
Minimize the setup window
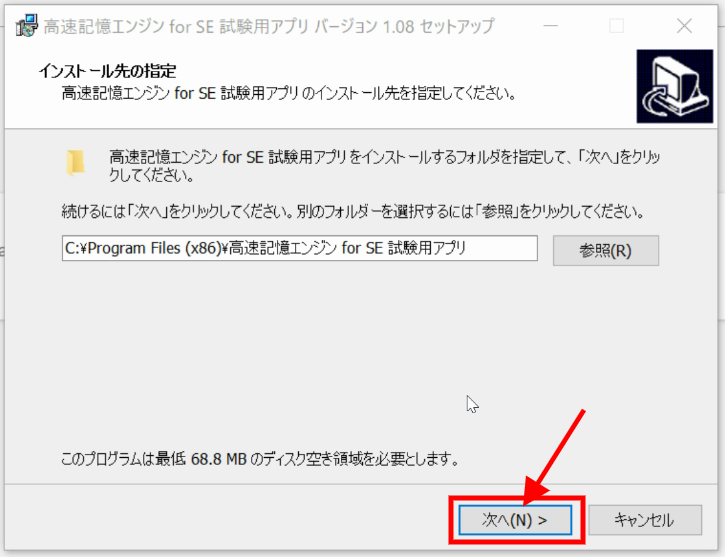550,26
